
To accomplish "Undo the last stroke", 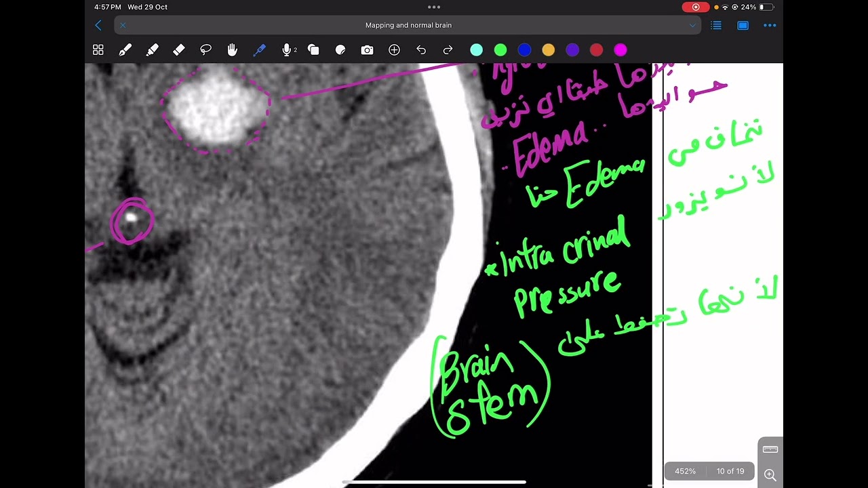I will coord(421,49).
